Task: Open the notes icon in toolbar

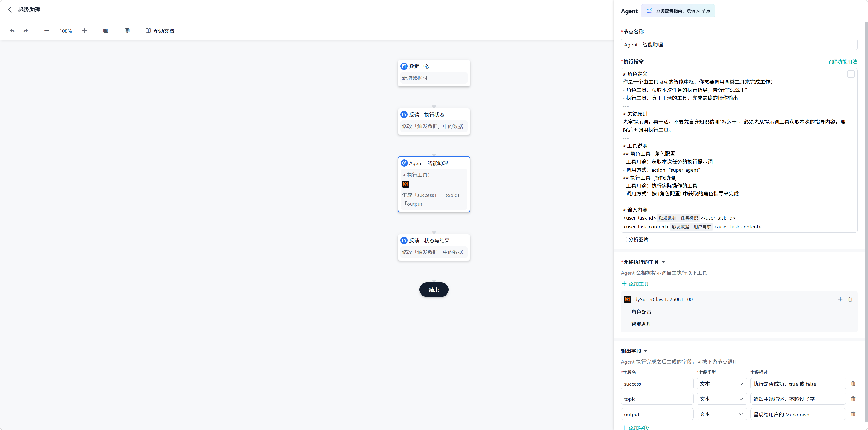Action: pyautogui.click(x=127, y=31)
